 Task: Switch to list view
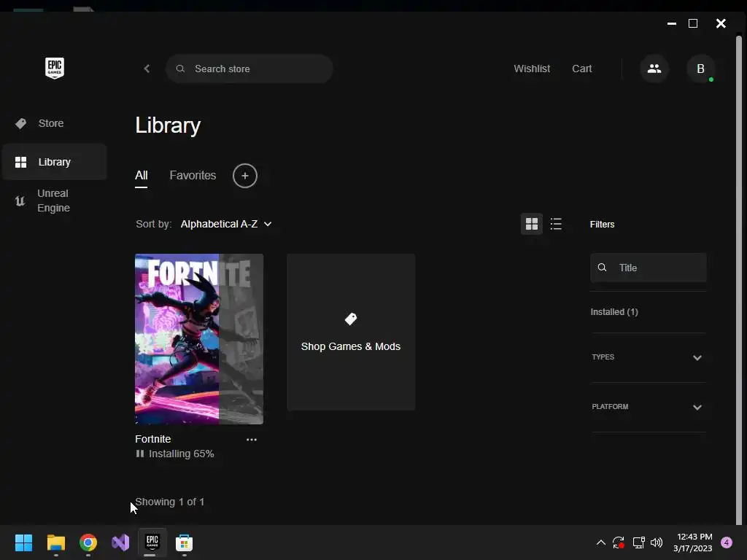[556, 224]
